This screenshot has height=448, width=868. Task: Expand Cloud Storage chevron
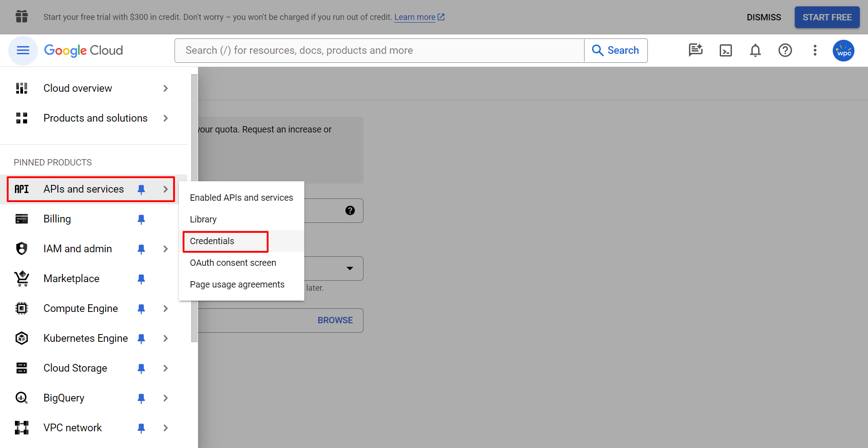pyautogui.click(x=165, y=368)
